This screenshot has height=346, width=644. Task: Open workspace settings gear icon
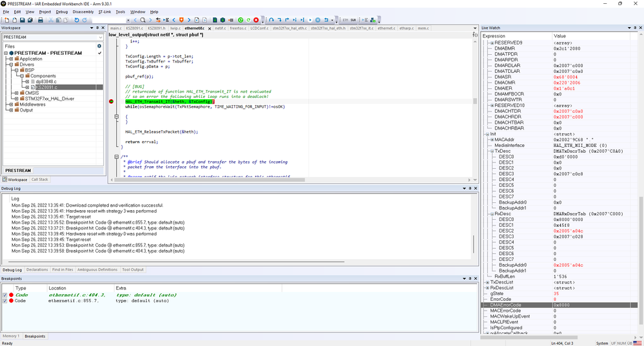click(x=99, y=46)
